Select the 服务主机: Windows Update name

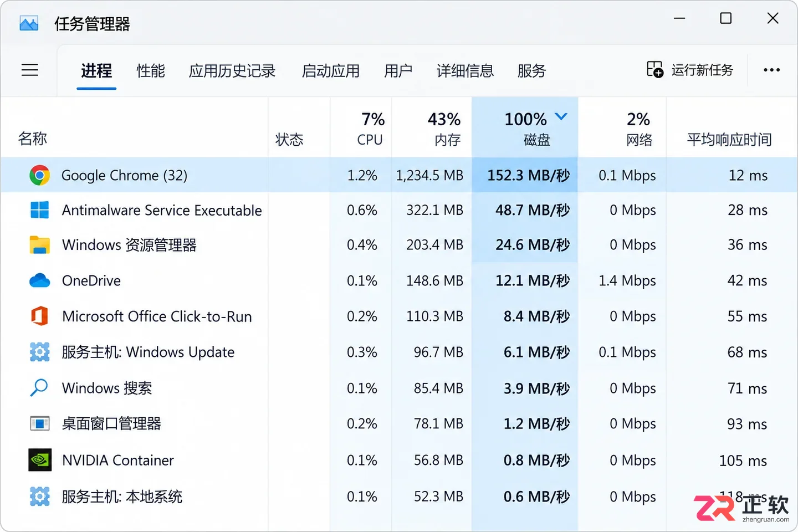[x=148, y=352]
